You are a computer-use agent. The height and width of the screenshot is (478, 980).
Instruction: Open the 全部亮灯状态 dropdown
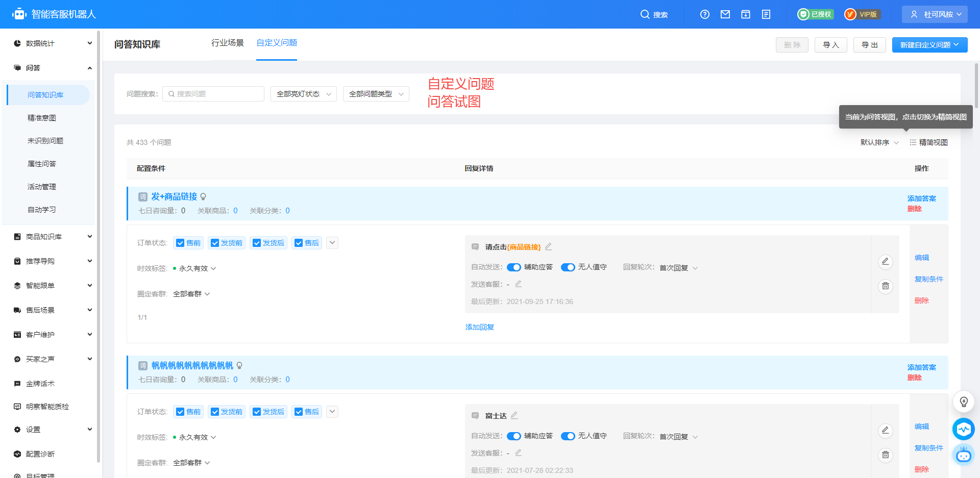pyautogui.click(x=304, y=94)
